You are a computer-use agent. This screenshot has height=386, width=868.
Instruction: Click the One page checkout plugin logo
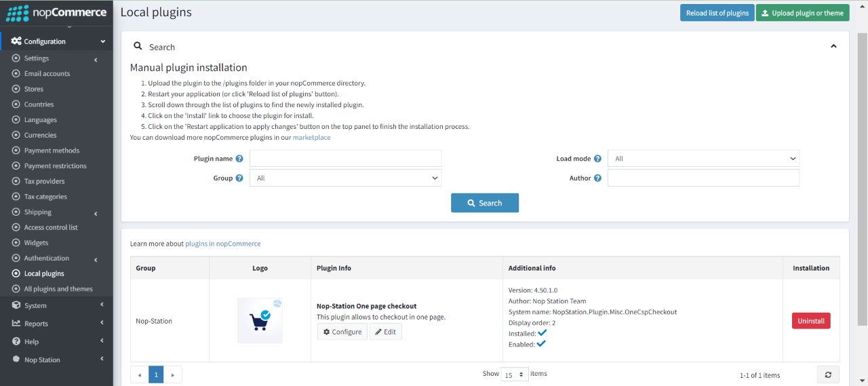(260, 320)
